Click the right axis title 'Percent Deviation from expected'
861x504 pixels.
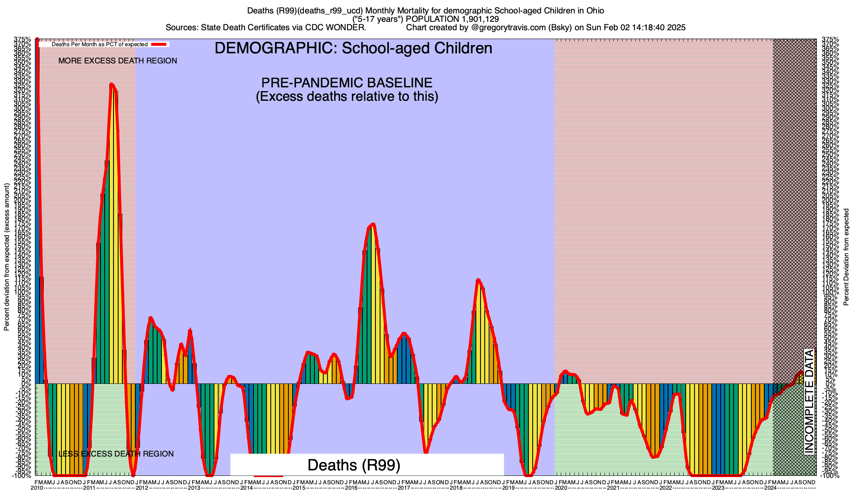coord(846,257)
